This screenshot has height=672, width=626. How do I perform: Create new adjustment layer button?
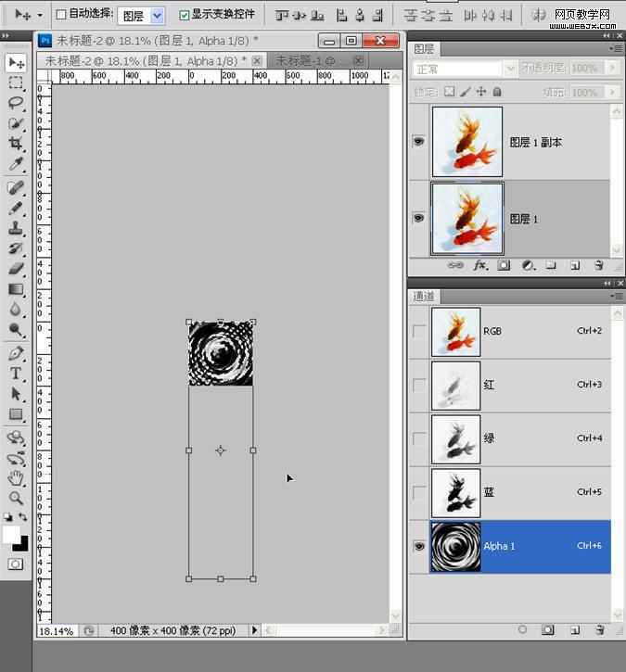528,265
